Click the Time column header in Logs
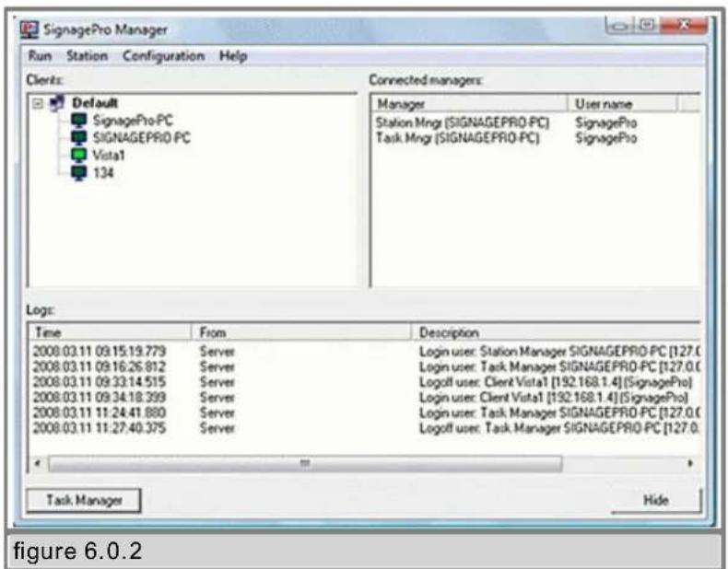 click(111, 332)
